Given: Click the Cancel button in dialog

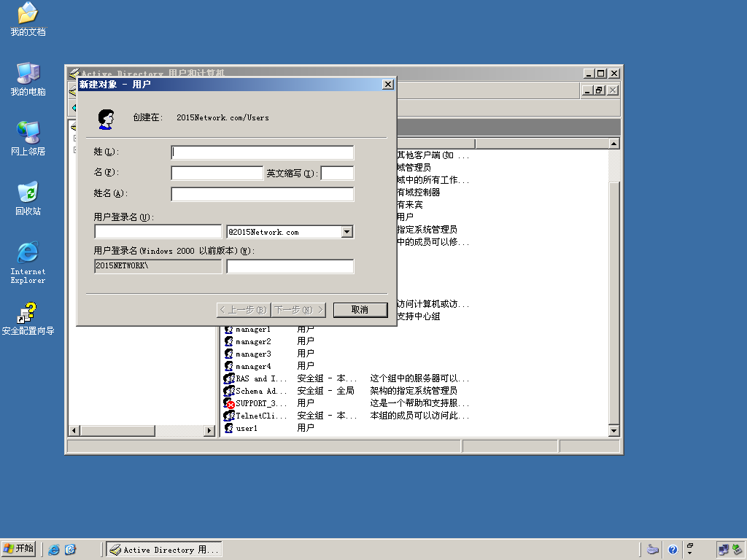Looking at the screenshot, I should click(360, 310).
